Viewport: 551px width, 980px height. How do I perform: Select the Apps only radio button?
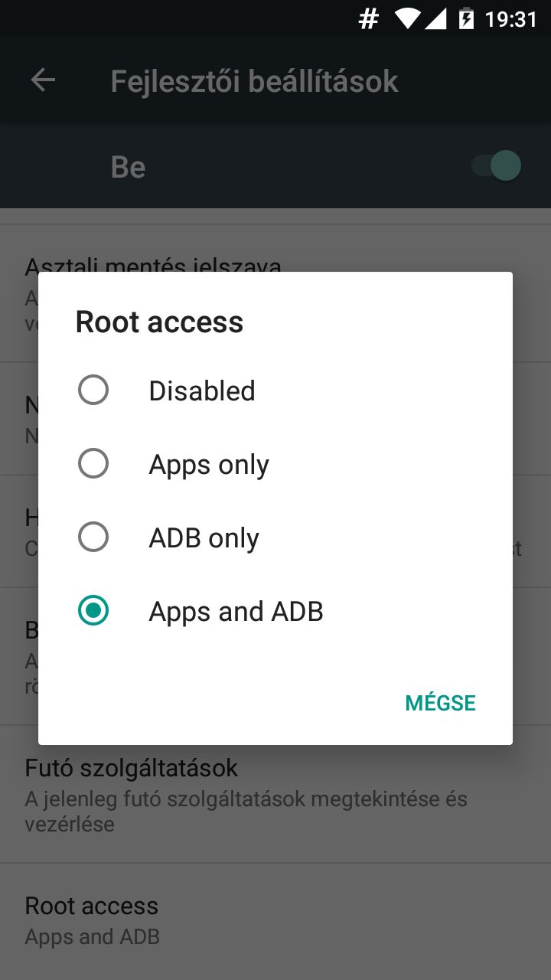(x=93, y=464)
